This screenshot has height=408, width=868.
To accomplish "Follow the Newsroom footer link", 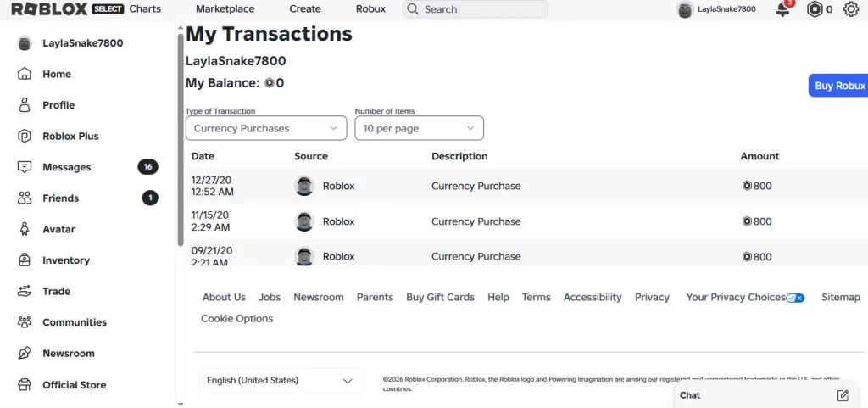I will (319, 297).
